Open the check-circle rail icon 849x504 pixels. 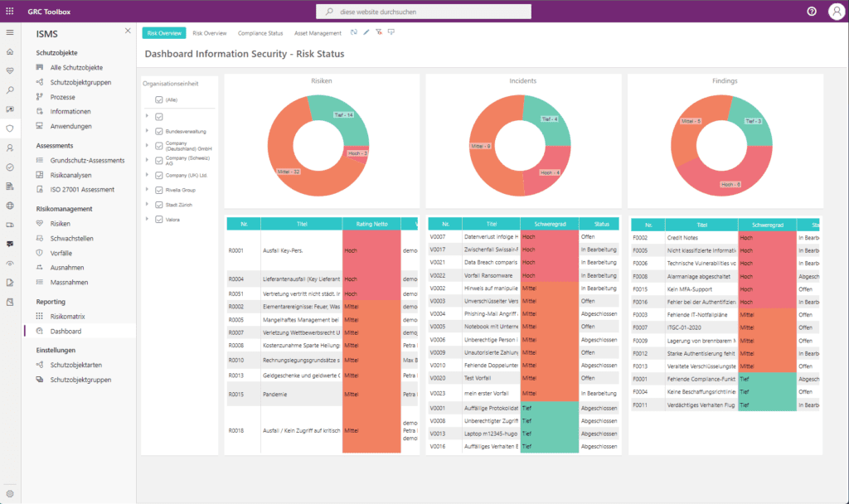[x=10, y=167]
